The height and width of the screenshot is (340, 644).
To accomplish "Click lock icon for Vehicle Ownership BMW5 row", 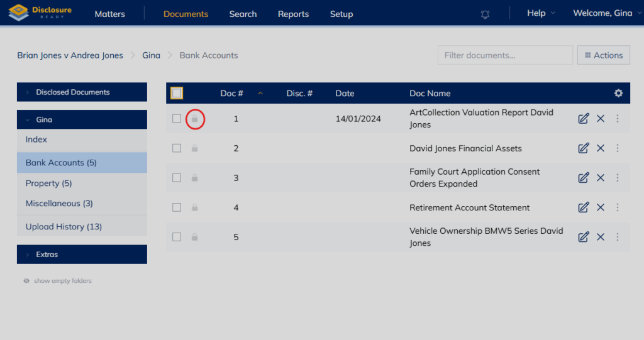I will pos(195,237).
